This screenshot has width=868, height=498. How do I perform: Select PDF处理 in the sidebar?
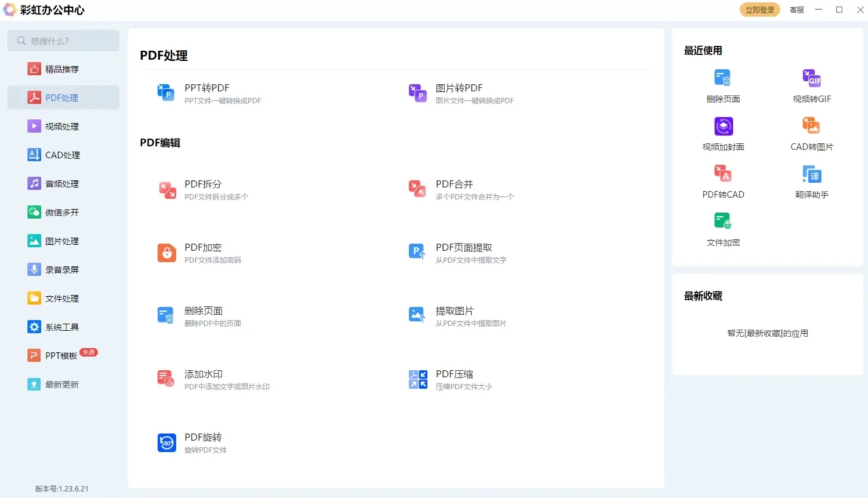[63, 97]
